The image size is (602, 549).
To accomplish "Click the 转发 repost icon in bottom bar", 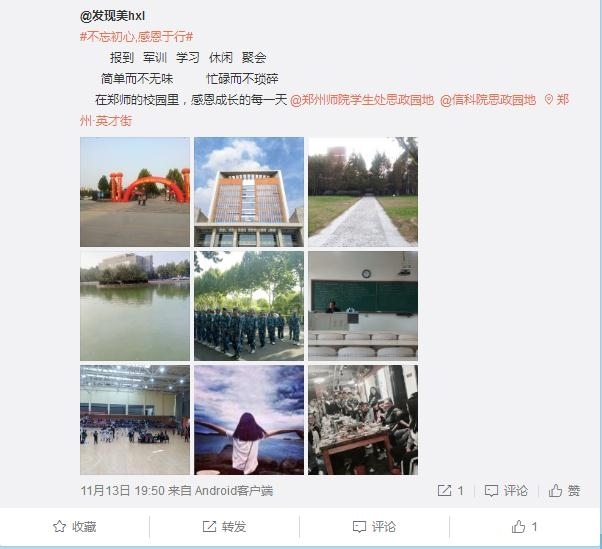I will (x=209, y=526).
